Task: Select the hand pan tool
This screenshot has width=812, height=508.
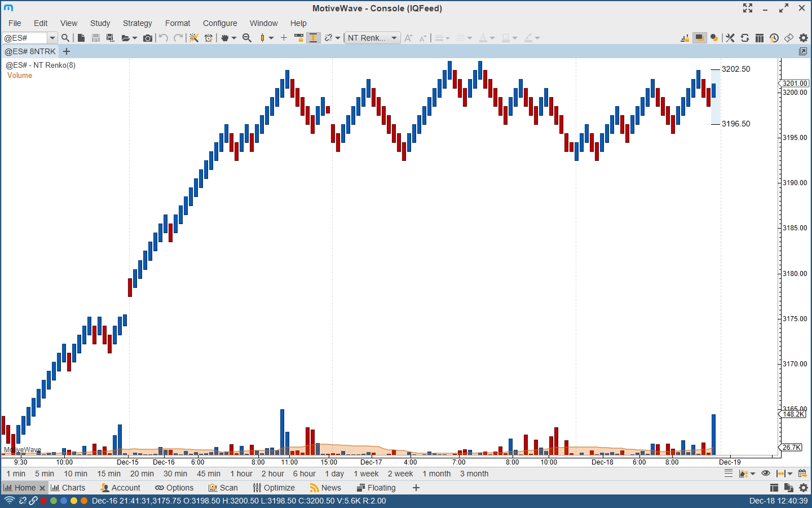Action: click(225, 38)
